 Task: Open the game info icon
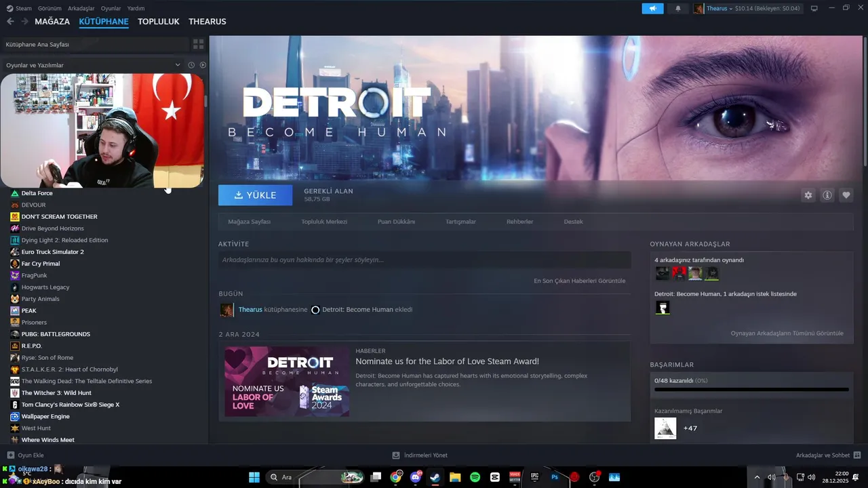[827, 195]
